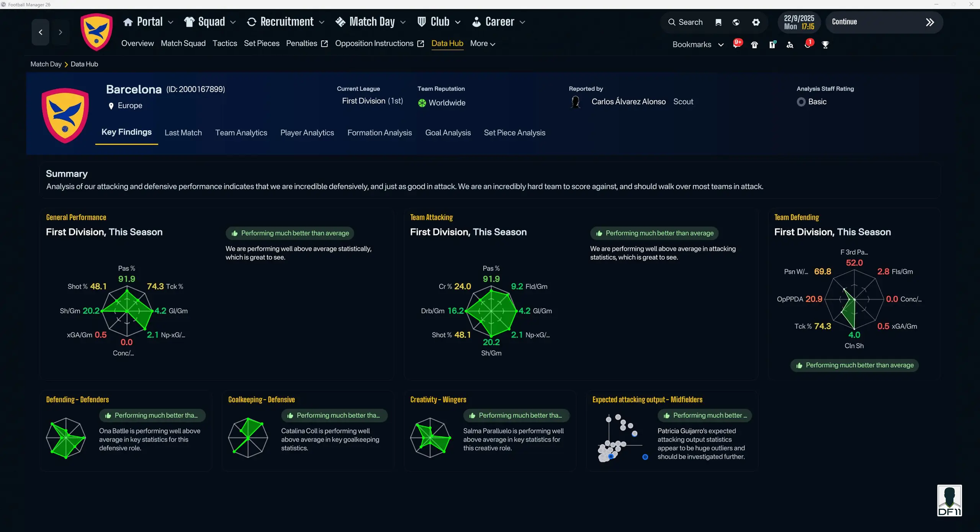
Task: Open the world/globe icon next to Search
Action: 735,22
